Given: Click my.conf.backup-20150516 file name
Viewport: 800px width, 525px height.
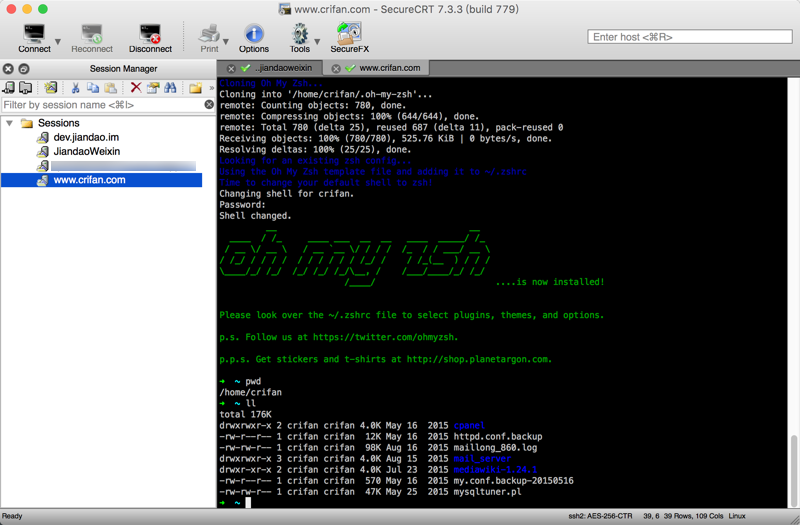Looking at the screenshot, I should (x=513, y=481).
